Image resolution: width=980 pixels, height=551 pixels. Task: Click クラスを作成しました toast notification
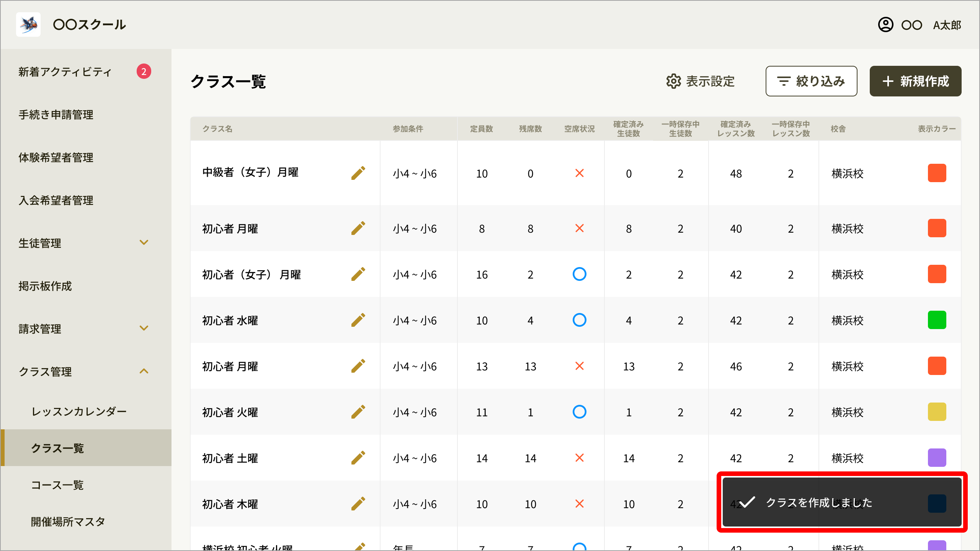[842, 502]
